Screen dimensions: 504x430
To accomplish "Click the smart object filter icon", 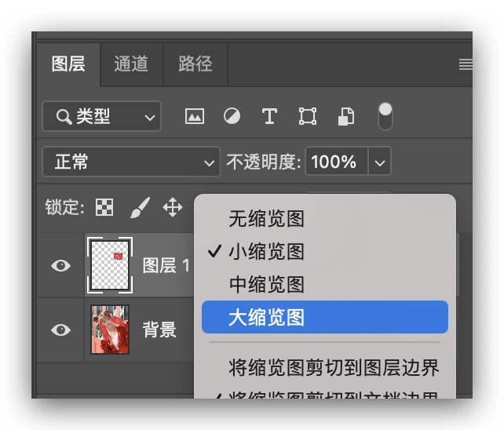I will click(x=346, y=117).
